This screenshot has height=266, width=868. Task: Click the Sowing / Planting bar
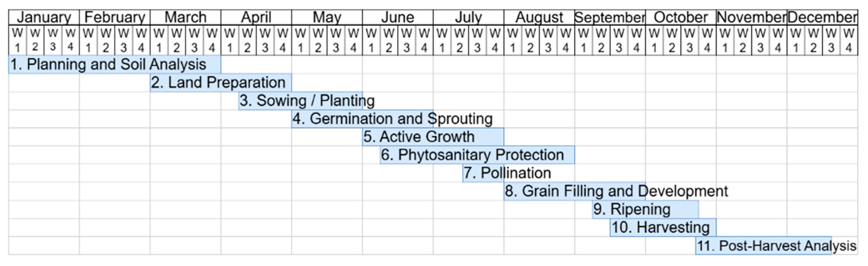point(301,101)
